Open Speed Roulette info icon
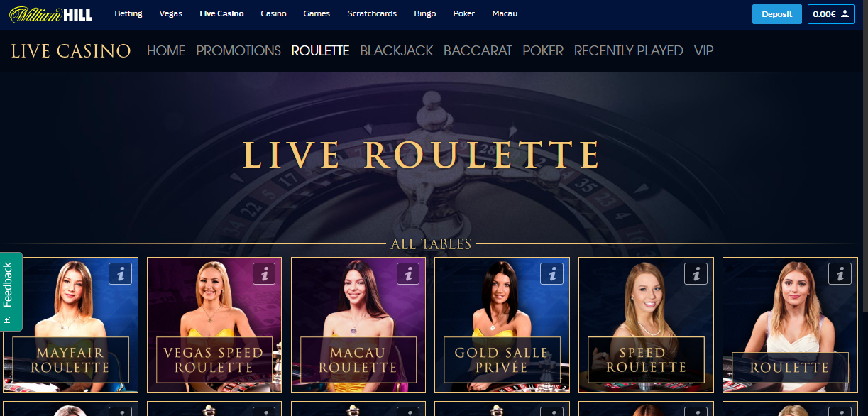This screenshot has height=416, width=868. [696, 273]
